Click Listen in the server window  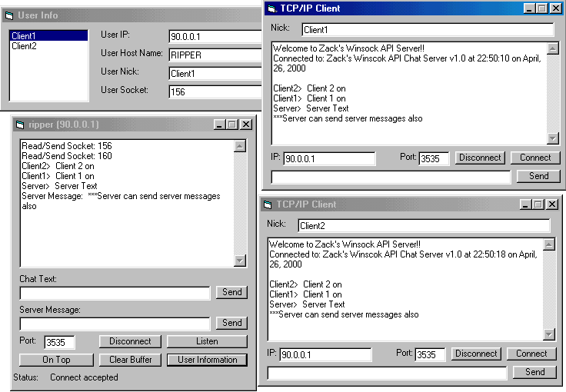(207, 341)
